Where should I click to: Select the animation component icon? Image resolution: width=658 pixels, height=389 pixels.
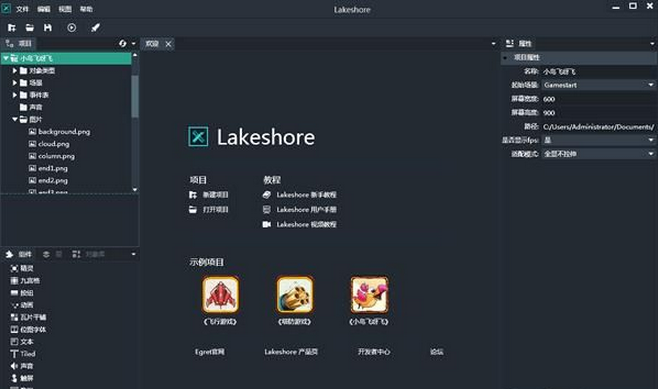point(14,305)
